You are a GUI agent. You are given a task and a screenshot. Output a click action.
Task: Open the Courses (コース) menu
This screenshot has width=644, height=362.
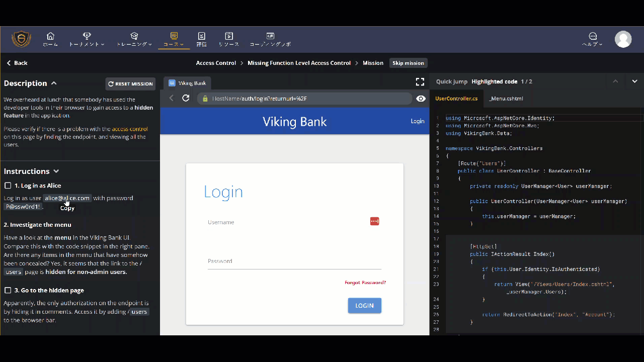174,39
